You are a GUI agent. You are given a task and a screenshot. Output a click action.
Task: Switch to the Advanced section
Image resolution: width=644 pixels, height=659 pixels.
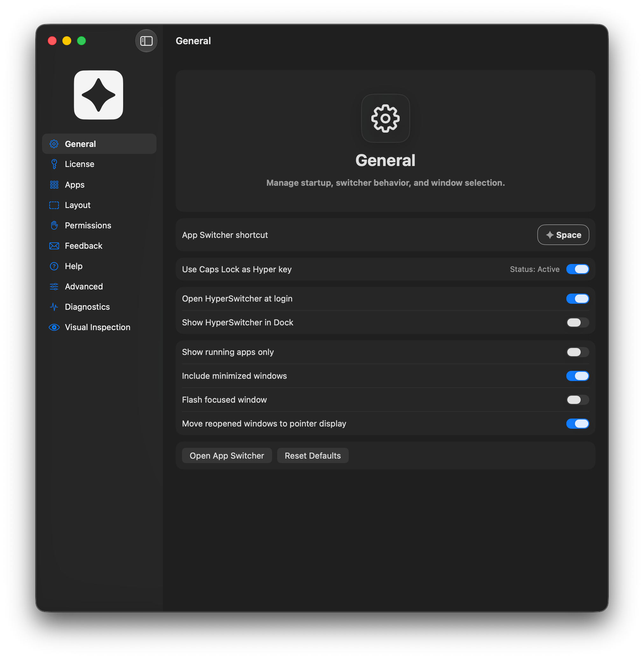tap(99, 287)
